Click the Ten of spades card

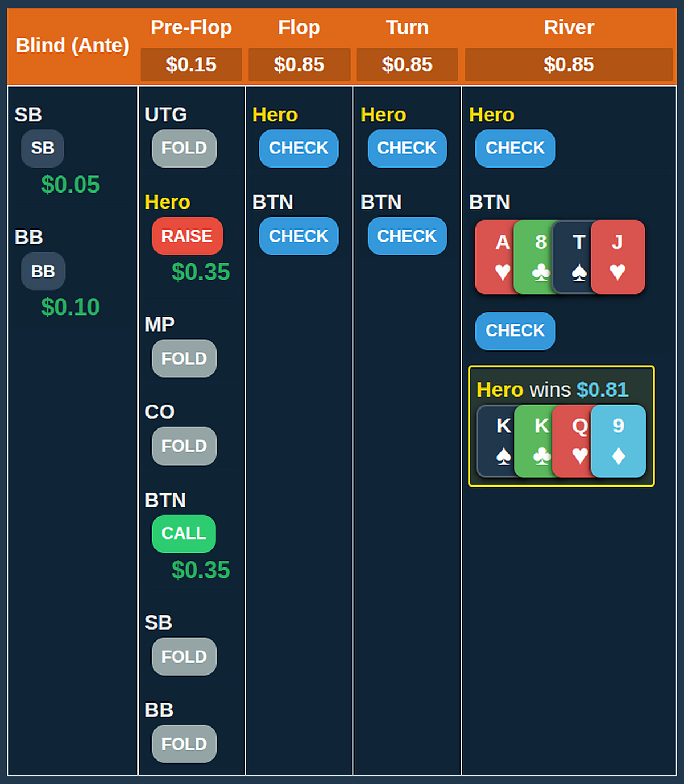[x=572, y=257]
